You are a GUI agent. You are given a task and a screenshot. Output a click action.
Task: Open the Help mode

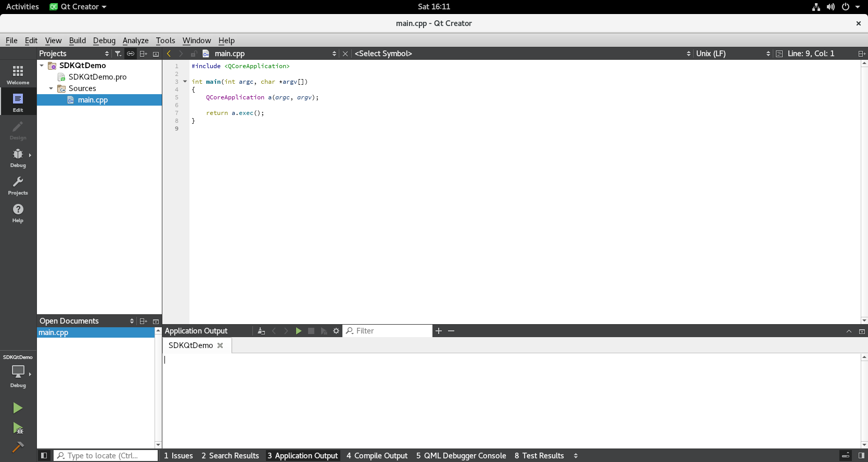pos(18,213)
